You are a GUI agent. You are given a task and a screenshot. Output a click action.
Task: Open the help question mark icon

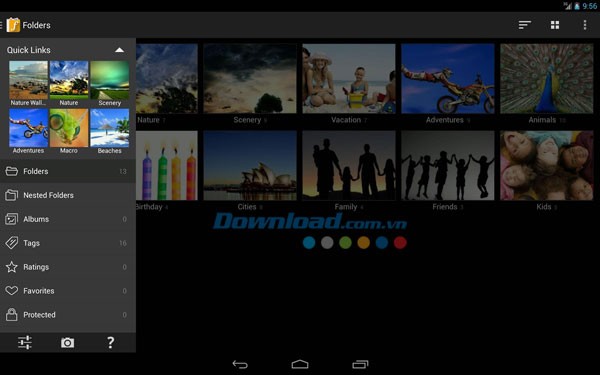(111, 342)
